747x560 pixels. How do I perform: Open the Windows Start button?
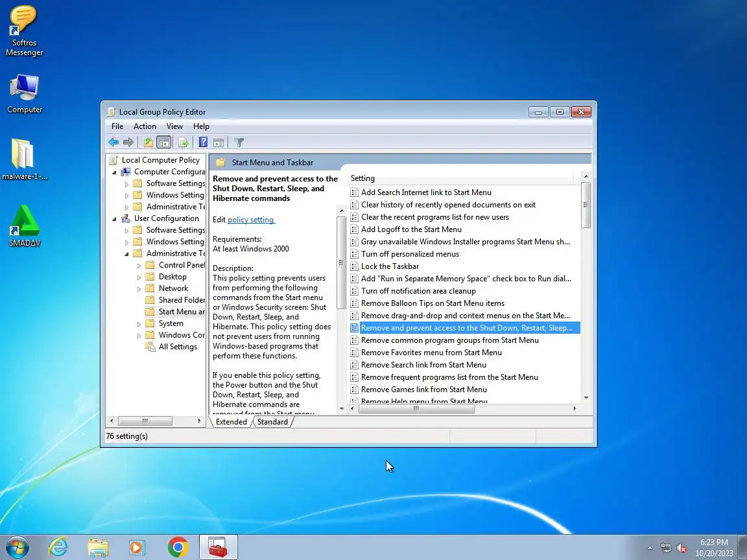tap(17, 547)
